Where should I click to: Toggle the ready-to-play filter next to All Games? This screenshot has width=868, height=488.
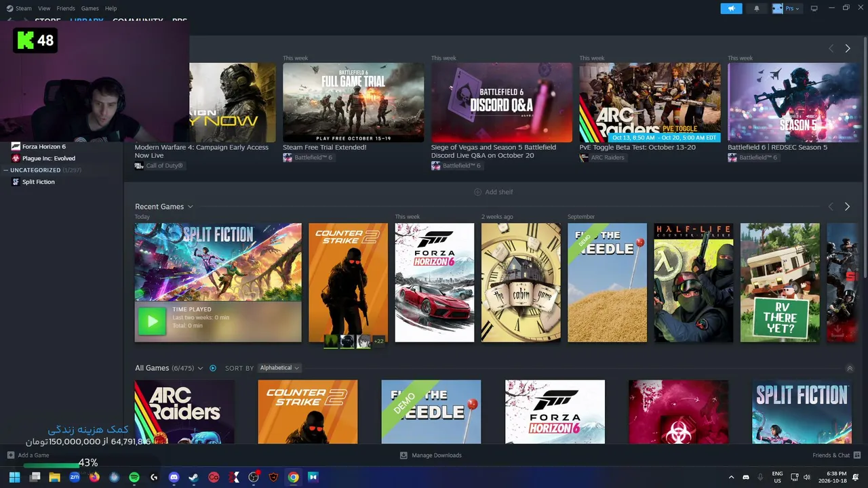[x=212, y=368]
